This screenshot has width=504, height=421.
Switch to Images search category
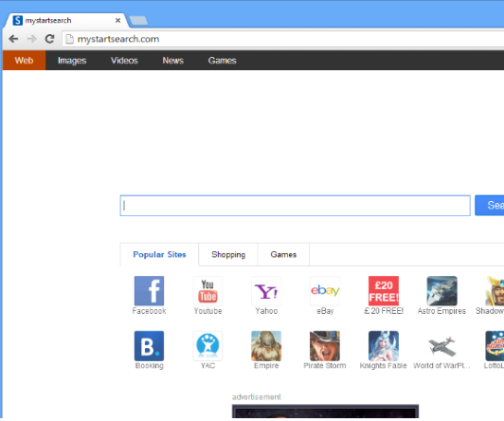point(72,61)
